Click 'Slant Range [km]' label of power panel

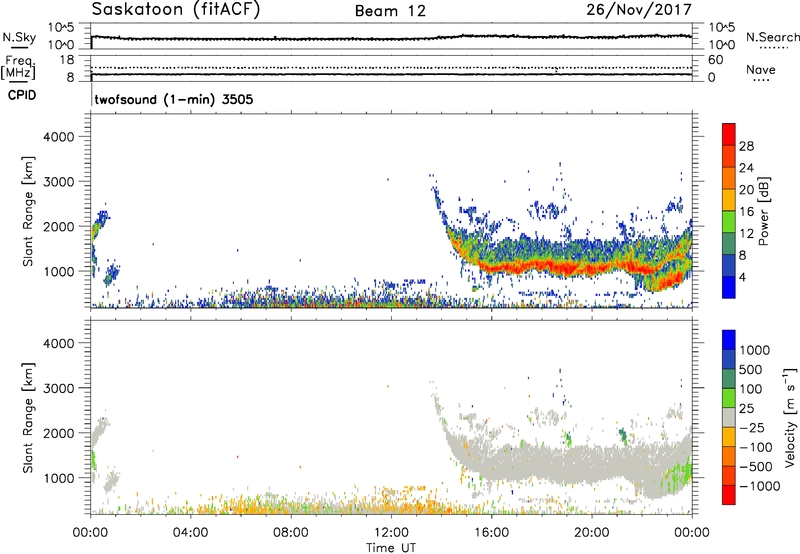point(28,211)
